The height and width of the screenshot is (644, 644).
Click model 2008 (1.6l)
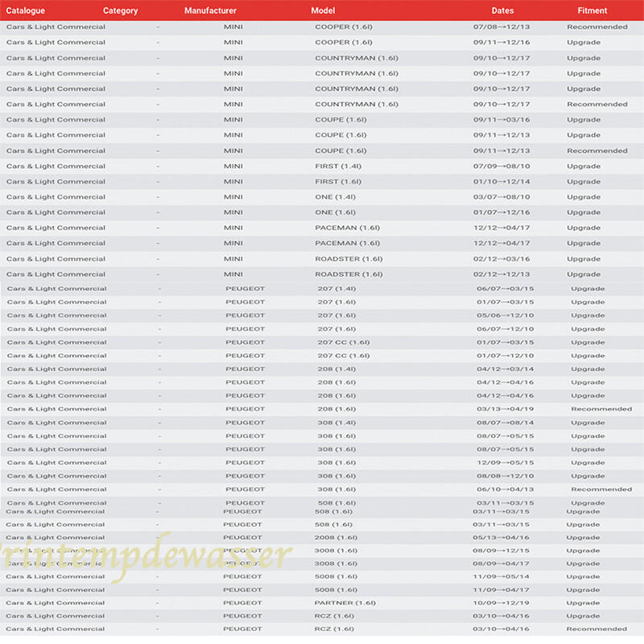tap(336, 538)
